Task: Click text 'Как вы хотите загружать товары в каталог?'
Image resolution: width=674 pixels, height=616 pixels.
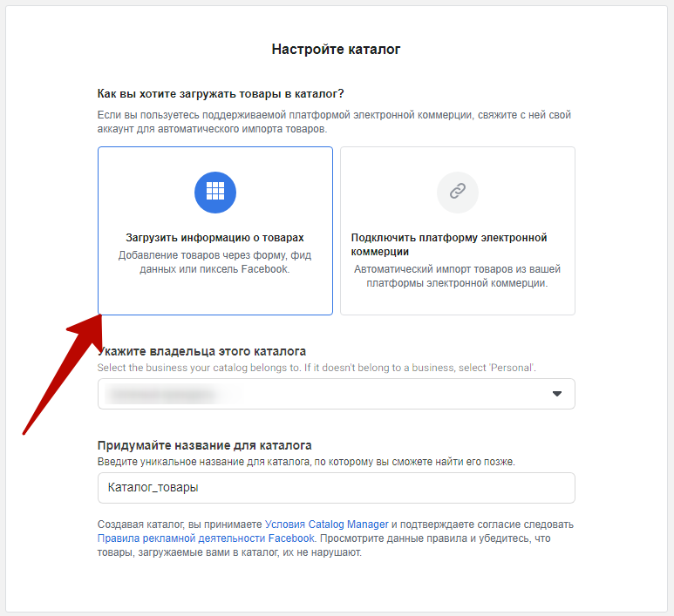Action: click(221, 93)
